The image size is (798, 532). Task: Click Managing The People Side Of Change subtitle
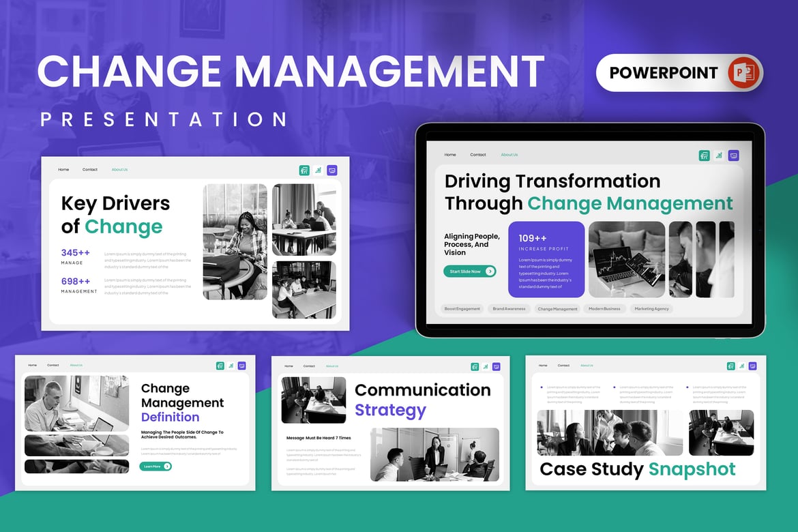(182, 434)
